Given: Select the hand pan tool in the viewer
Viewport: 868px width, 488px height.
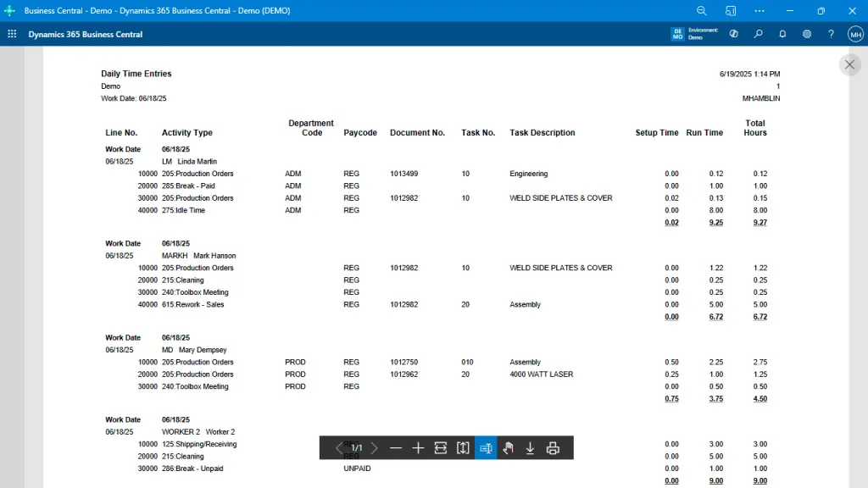Looking at the screenshot, I should [x=508, y=447].
